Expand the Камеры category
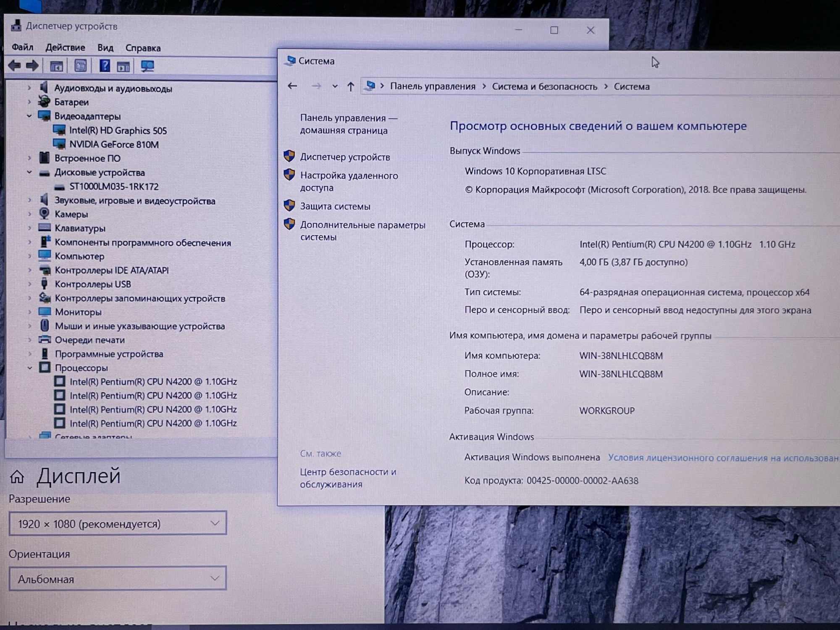The image size is (840, 630). tap(29, 214)
